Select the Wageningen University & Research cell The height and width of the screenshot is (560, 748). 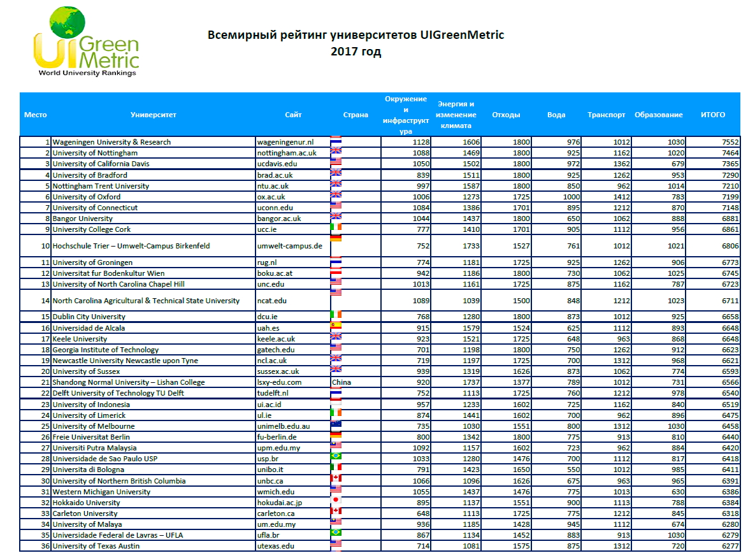click(x=153, y=142)
